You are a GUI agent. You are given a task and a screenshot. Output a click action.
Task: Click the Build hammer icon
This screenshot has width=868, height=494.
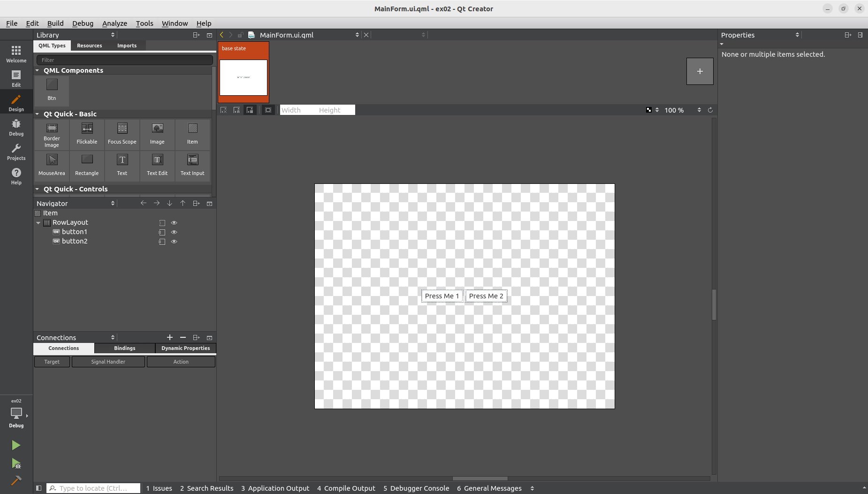(x=16, y=480)
